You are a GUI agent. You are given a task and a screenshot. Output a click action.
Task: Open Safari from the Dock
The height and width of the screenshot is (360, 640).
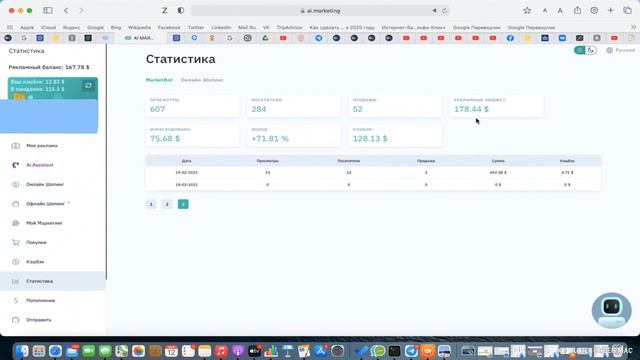pyautogui.click(x=55, y=351)
